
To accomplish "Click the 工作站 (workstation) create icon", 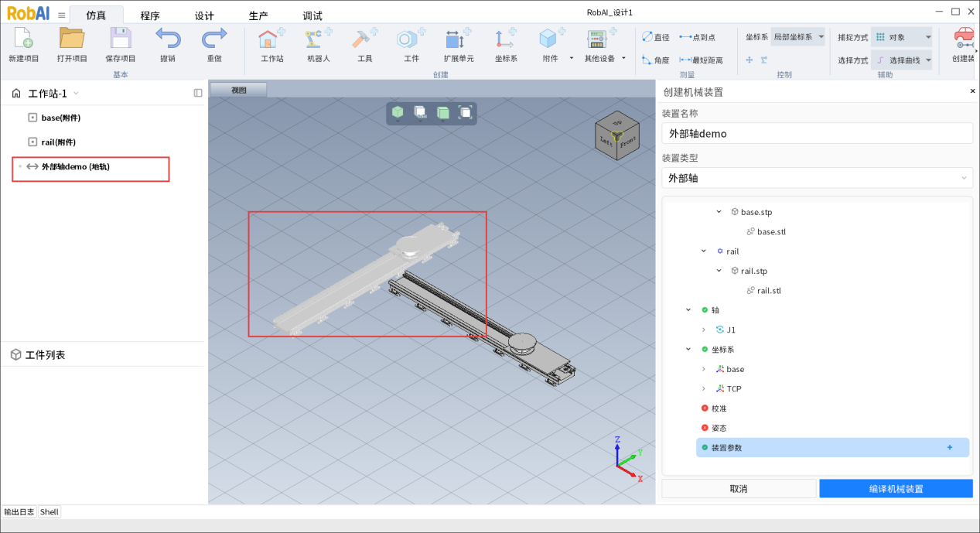I will [x=271, y=39].
